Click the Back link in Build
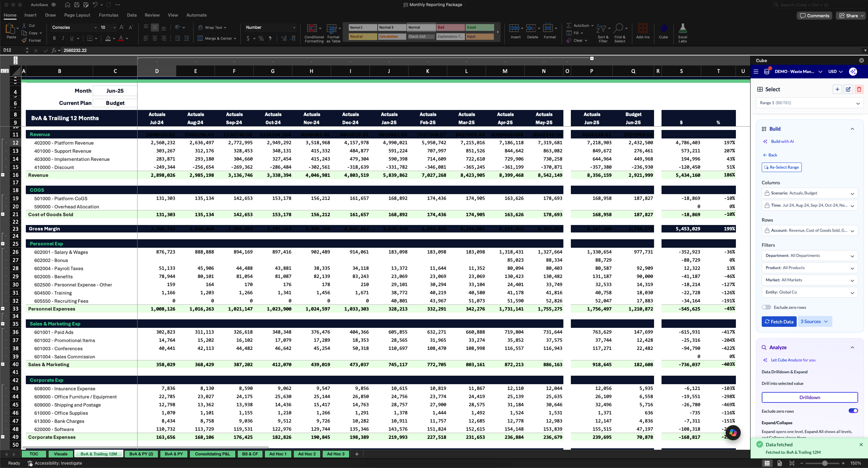This screenshot has height=468, width=868. pos(770,155)
